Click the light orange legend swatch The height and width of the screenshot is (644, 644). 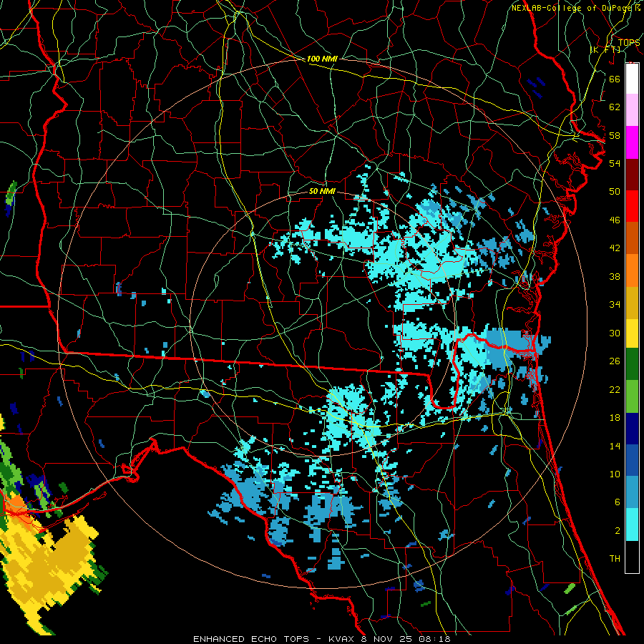tap(632, 270)
